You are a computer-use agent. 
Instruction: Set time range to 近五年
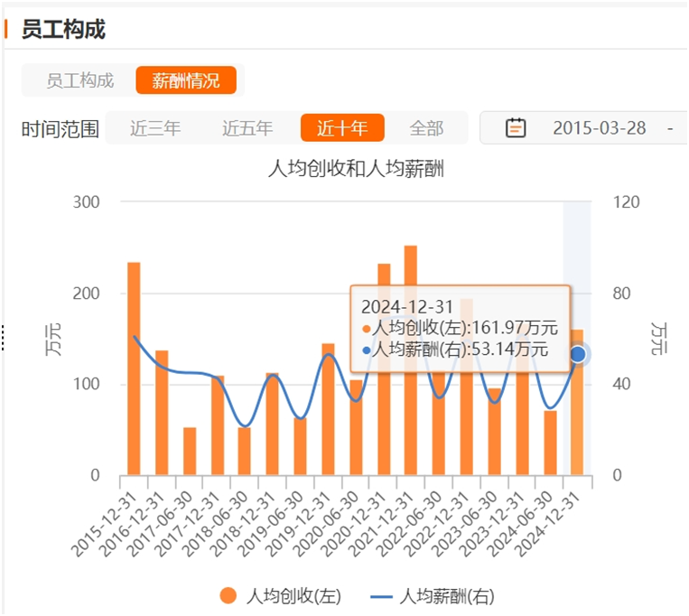247,128
